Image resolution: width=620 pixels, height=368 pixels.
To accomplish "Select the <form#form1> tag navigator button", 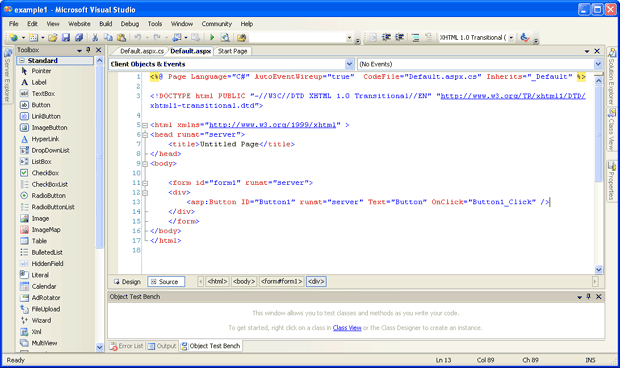I will click(282, 282).
